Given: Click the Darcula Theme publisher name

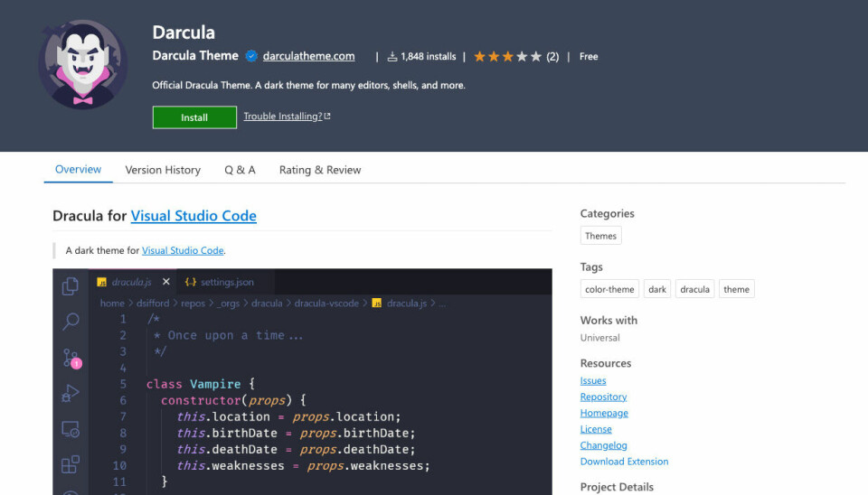Looking at the screenshot, I should pyautogui.click(x=195, y=55).
